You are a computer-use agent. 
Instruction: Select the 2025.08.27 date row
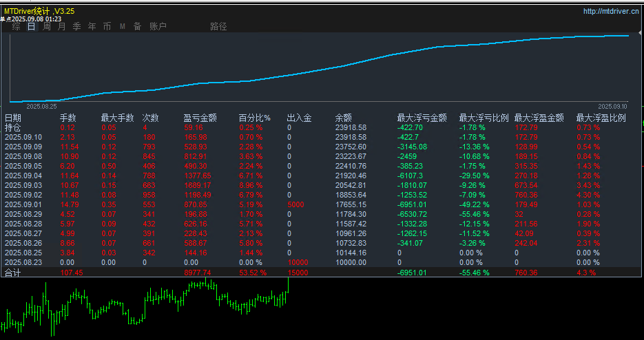(x=23, y=233)
